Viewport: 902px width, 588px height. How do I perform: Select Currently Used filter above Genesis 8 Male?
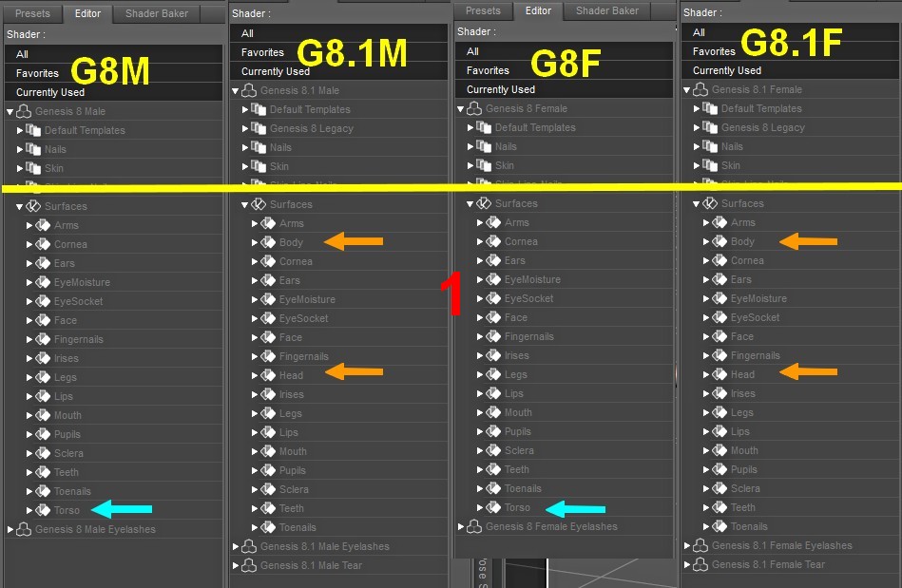point(113,92)
